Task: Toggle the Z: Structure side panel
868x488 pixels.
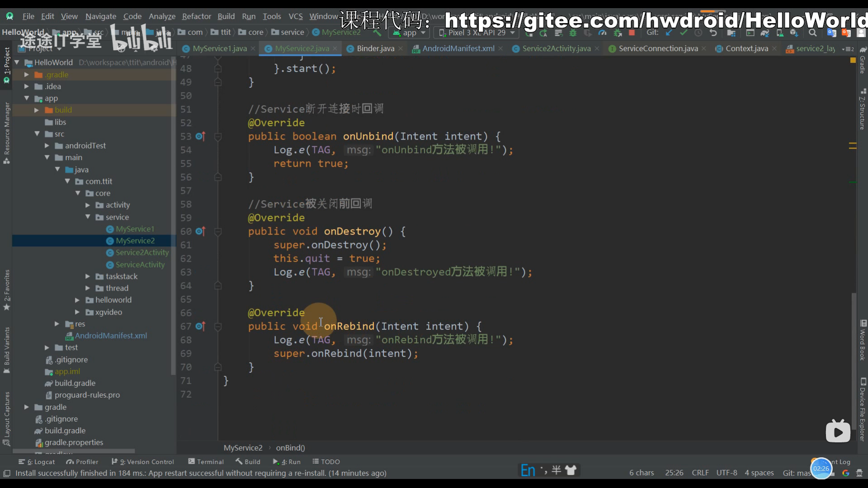Action: click(x=863, y=109)
